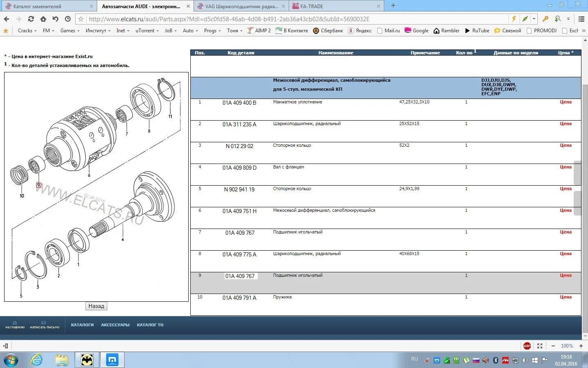Expand the Progs bookmarks folder
Screen dimensions: 588x368
[212, 31]
